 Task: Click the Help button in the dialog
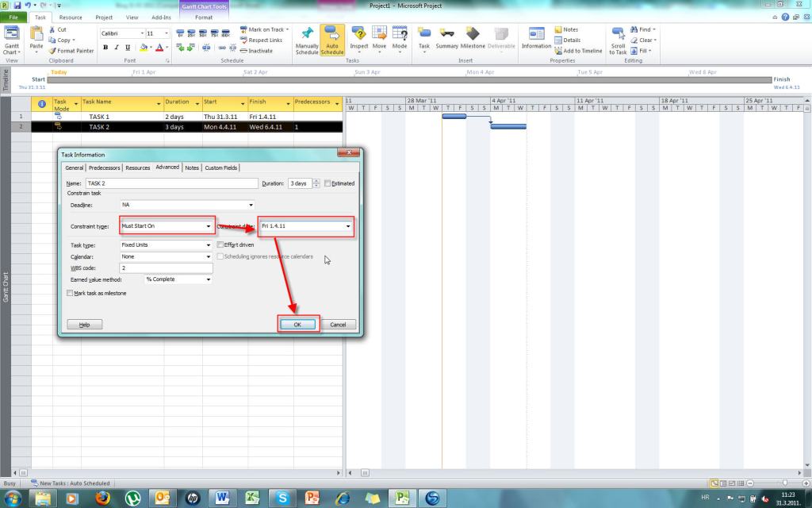pos(85,325)
